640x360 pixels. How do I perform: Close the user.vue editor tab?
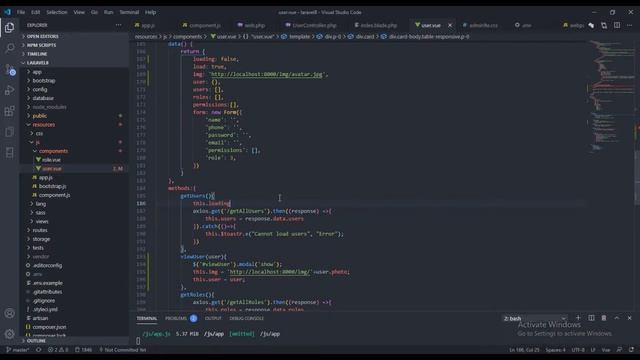pos(450,25)
